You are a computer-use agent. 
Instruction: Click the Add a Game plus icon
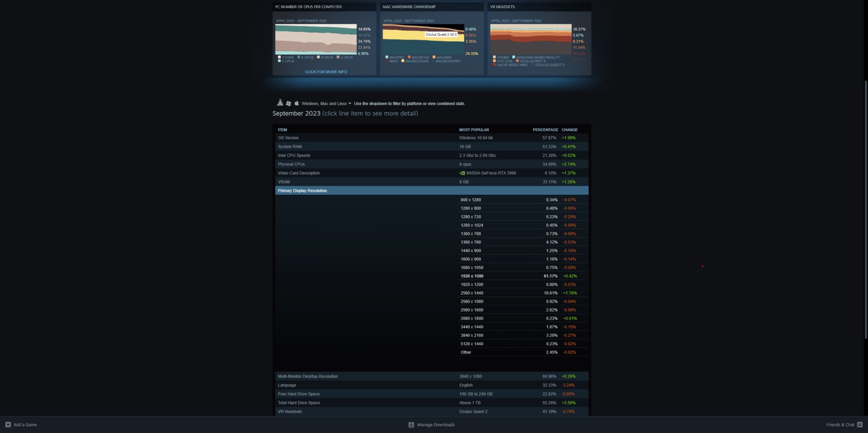[x=8, y=424]
